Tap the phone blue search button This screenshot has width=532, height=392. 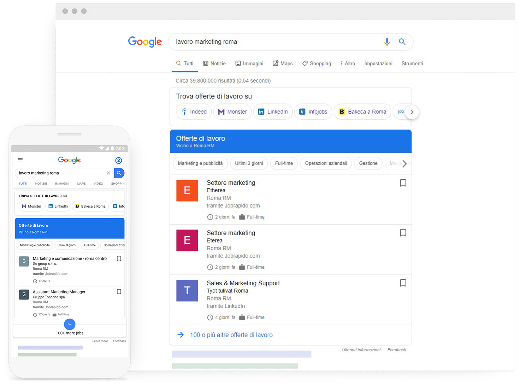pos(119,173)
